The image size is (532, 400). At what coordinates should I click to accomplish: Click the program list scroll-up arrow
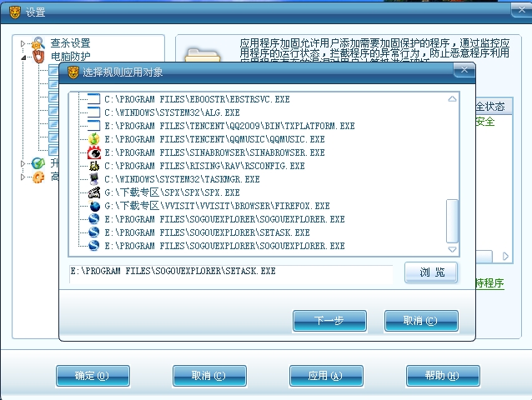452,99
